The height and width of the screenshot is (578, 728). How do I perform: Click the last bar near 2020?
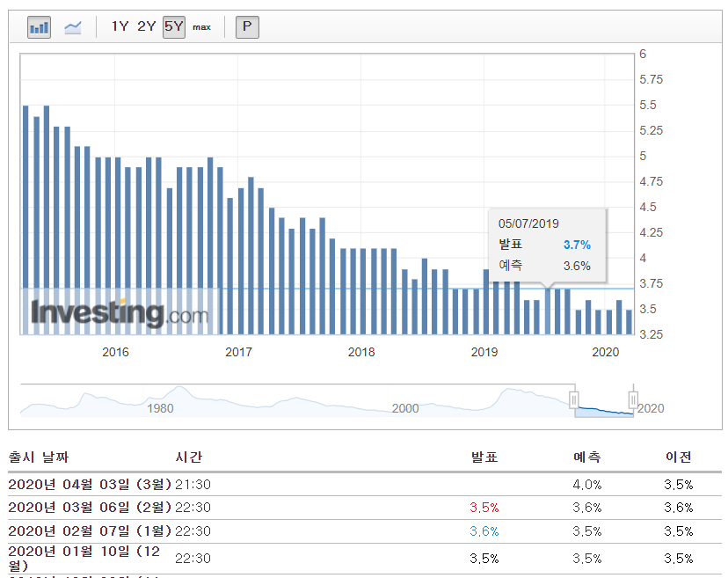(630, 322)
